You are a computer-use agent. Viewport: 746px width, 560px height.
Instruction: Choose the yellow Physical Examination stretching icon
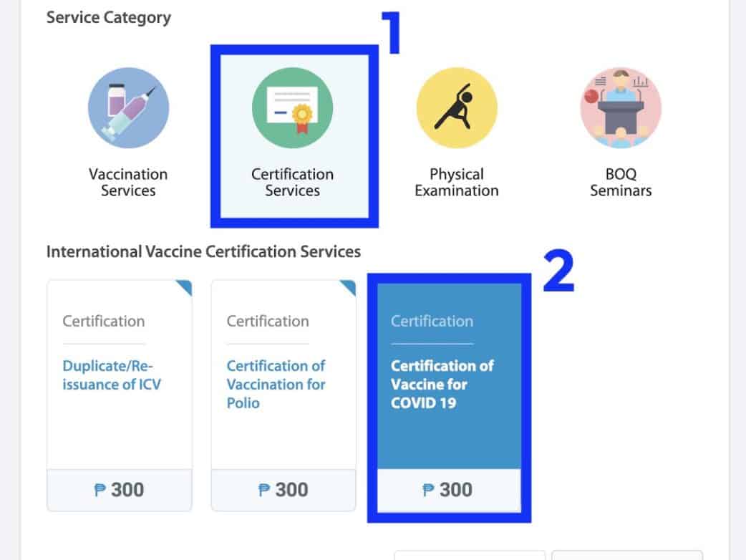(456, 107)
